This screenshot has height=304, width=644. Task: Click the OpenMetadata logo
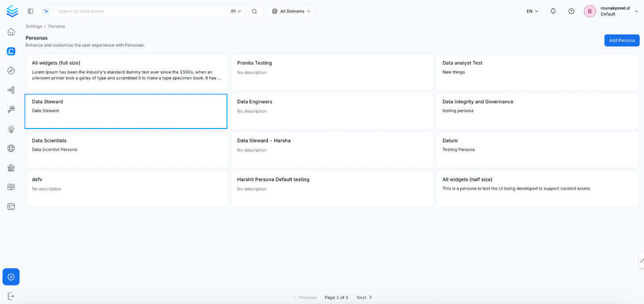(12, 11)
